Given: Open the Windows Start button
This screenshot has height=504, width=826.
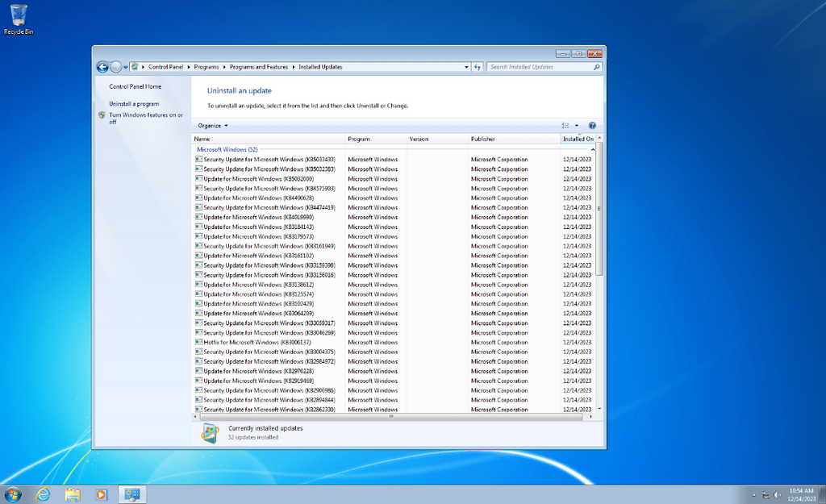Looking at the screenshot, I should (x=13, y=494).
